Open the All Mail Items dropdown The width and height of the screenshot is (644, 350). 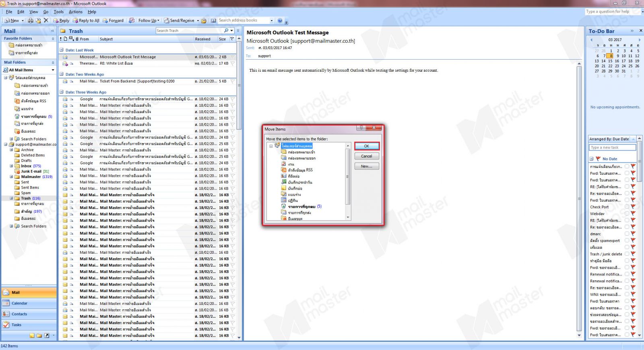[53, 70]
